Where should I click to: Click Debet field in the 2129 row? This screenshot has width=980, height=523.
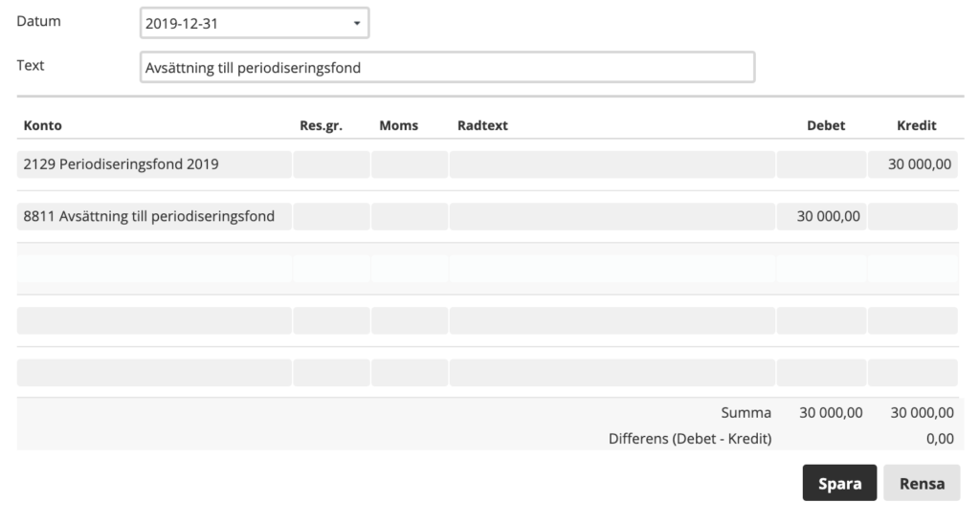pos(821,164)
